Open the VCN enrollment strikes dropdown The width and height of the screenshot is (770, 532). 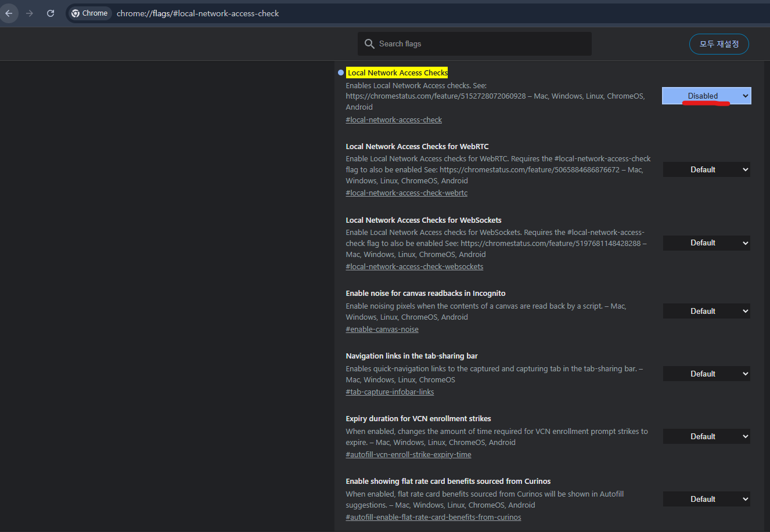click(x=706, y=437)
